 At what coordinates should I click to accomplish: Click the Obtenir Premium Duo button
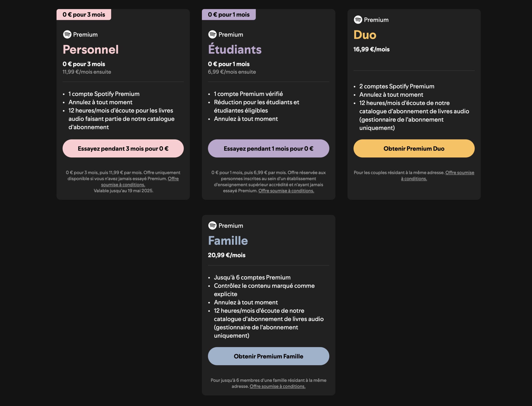[x=414, y=148]
